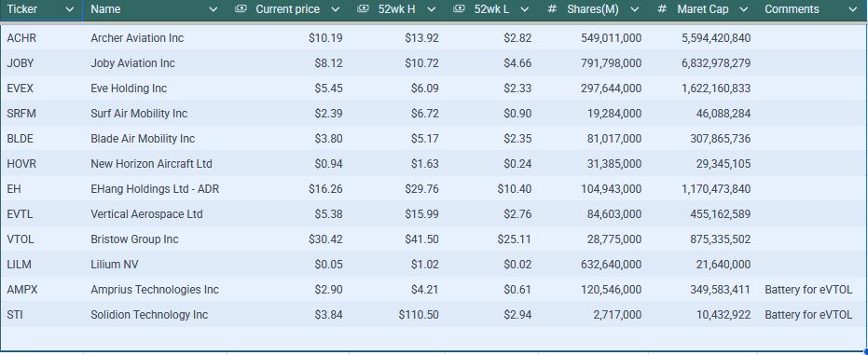868x355 pixels.
Task: Open the 52wk L column dropdown arrow
Action: pyautogui.click(x=525, y=9)
